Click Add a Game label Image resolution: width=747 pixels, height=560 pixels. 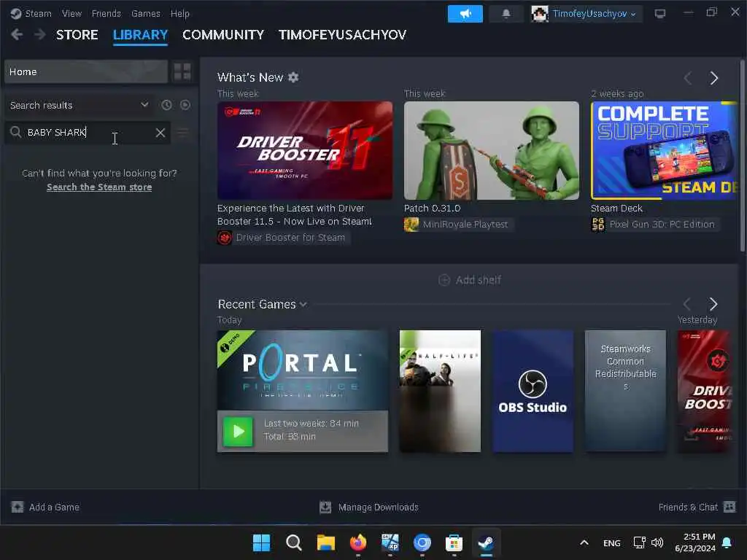pos(54,507)
